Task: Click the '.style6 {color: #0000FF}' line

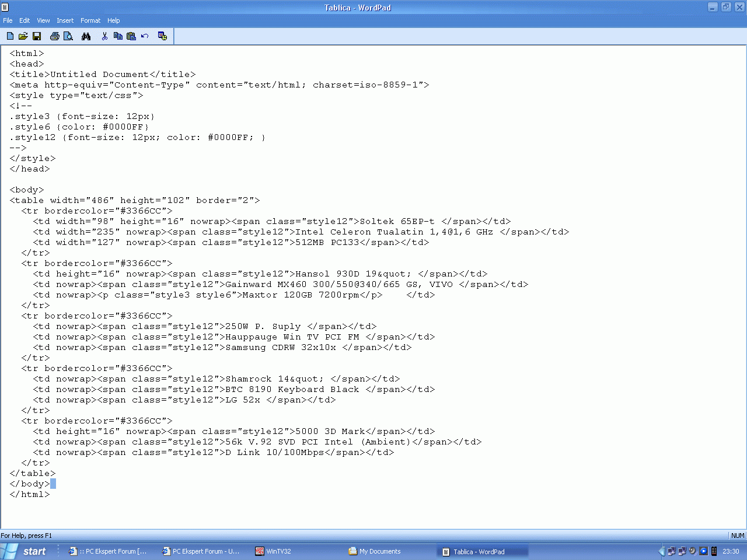Action: [x=79, y=127]
